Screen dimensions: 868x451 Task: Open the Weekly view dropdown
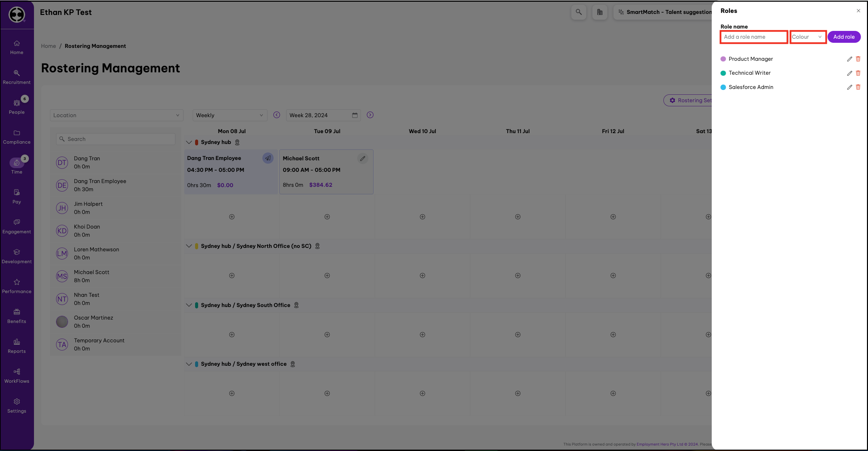tap(230, 115)
